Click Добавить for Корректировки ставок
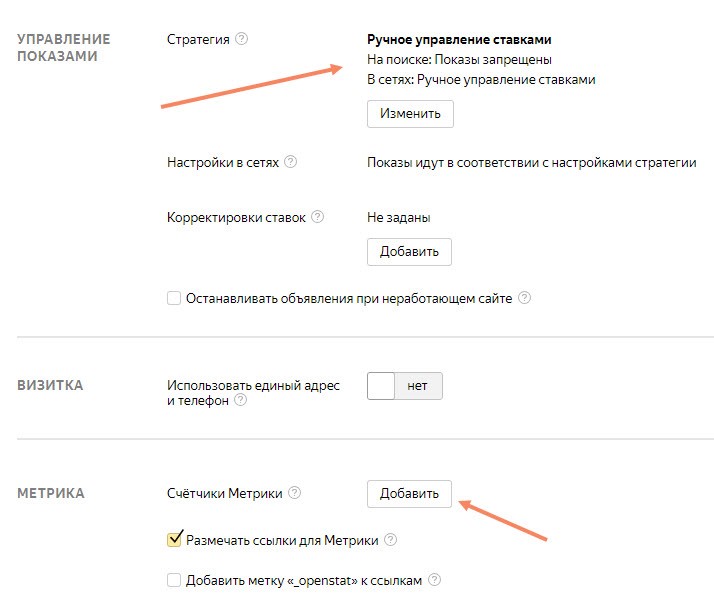 point(410,251)
